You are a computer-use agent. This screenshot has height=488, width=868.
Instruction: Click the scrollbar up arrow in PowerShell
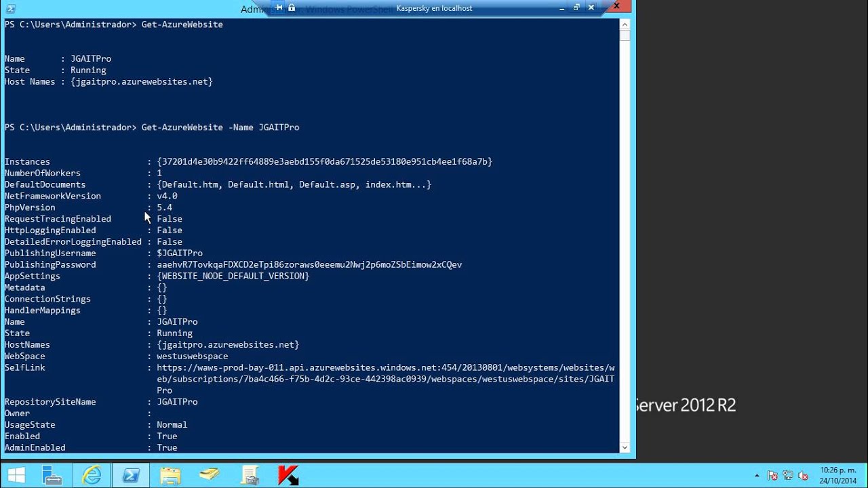point(625,24)
